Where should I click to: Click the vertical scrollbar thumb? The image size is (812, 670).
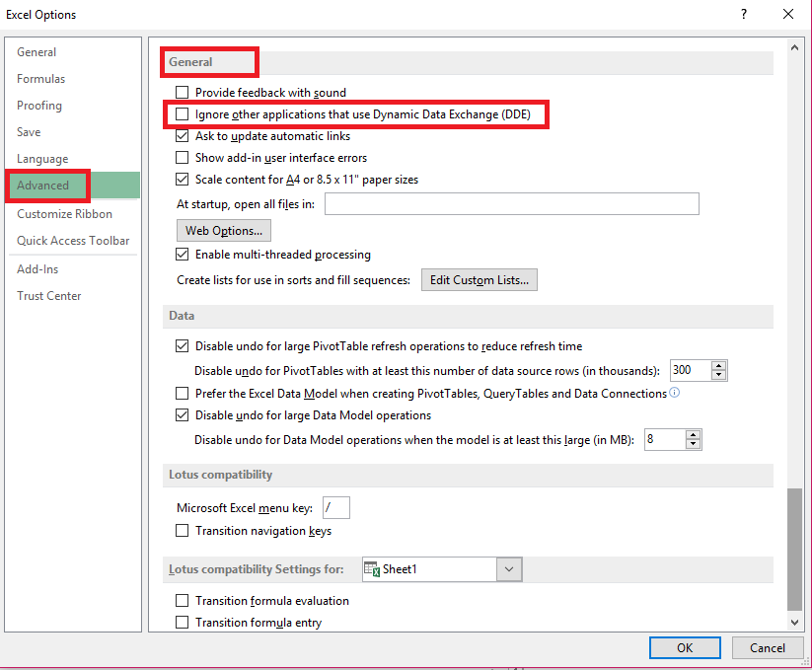tap(794, 550)
